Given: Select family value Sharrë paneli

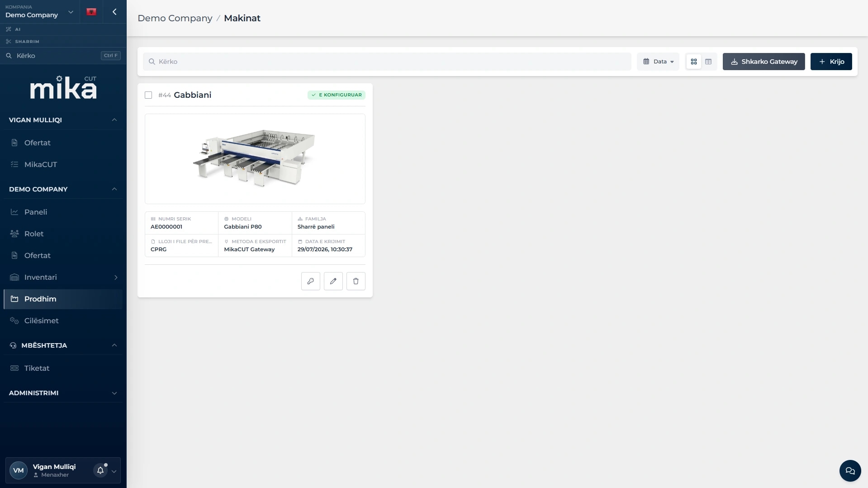Looking at the screenshot, I should click(x=316, y=227).
